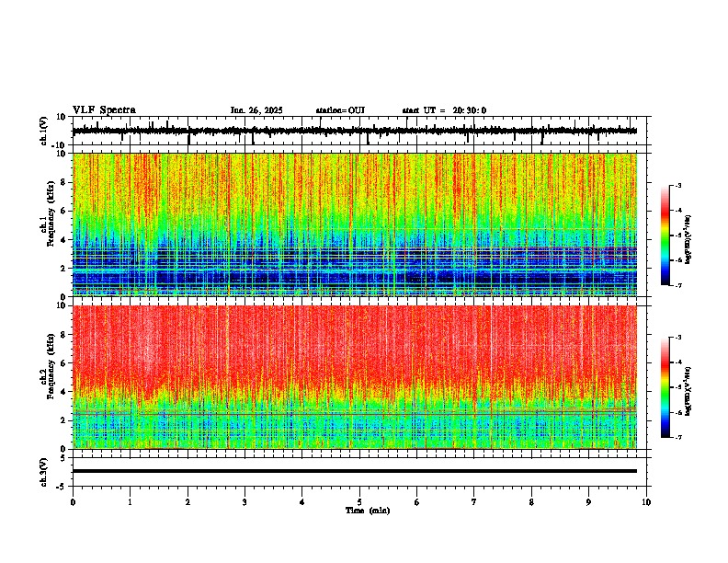Click tick label 8 on the time axis
Screen dimensions: 728x563
coord(531,502)
